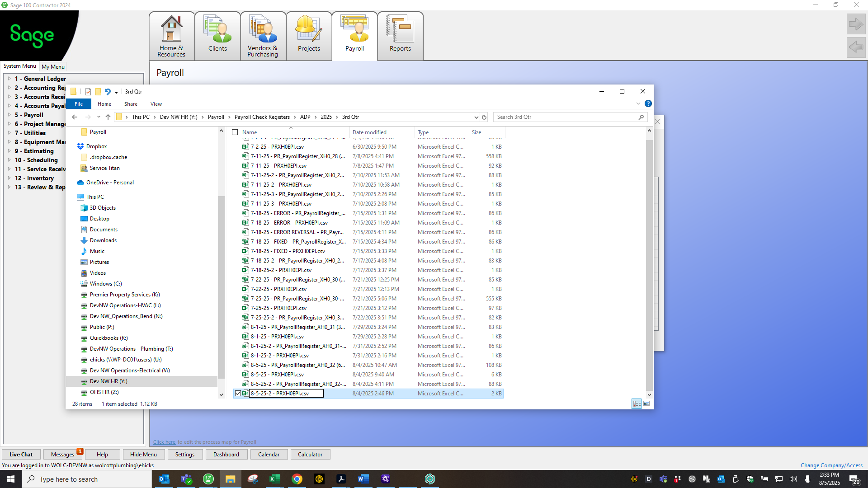Viewport: 868px width, 488px height.
Task: Open the Share ribbon tab
Action: click(x=131, y=104)
